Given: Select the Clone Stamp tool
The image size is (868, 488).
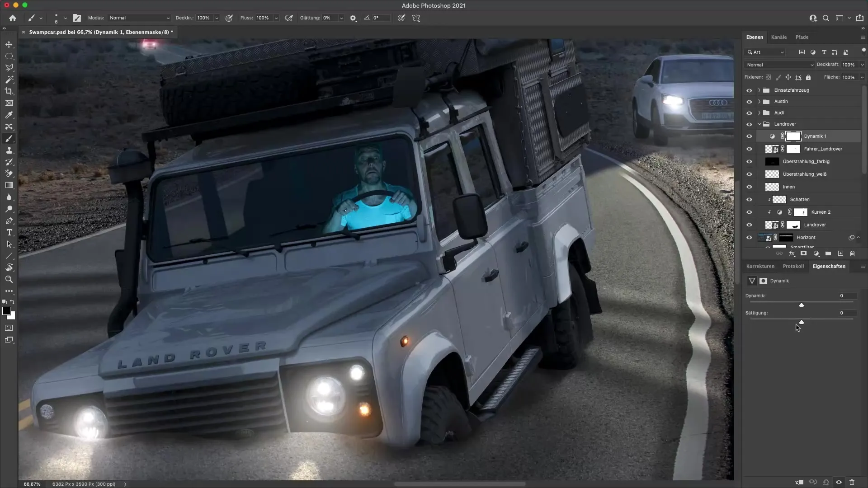Looking at the screenshot, I should point(9,150).
